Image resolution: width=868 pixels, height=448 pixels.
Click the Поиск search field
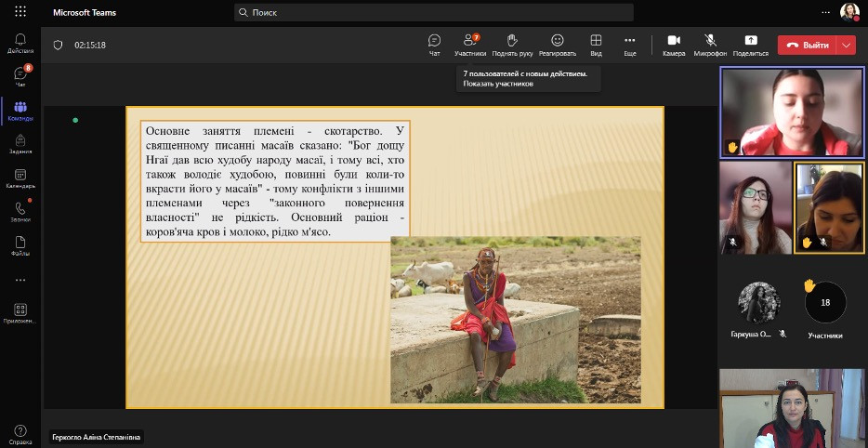pos(434,12)
